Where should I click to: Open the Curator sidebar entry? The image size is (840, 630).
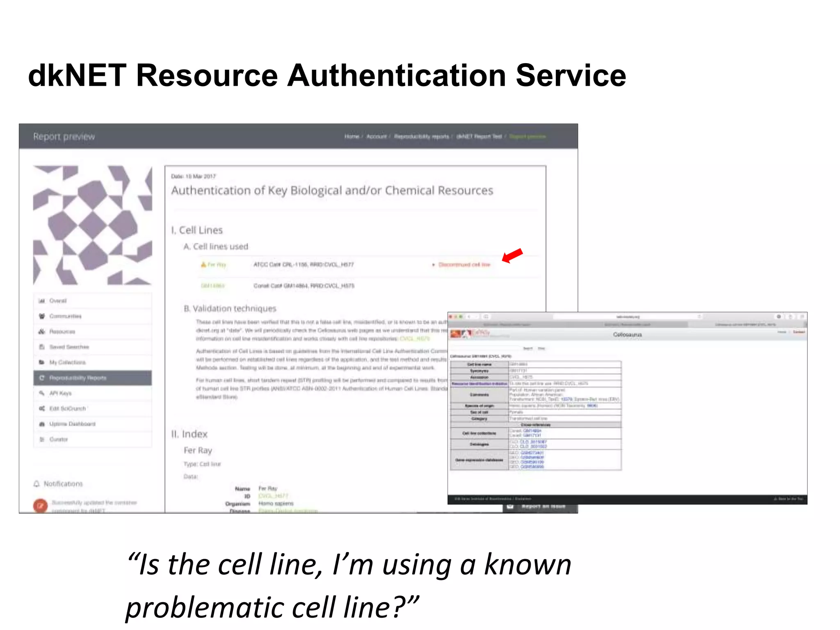pos(92,439)
